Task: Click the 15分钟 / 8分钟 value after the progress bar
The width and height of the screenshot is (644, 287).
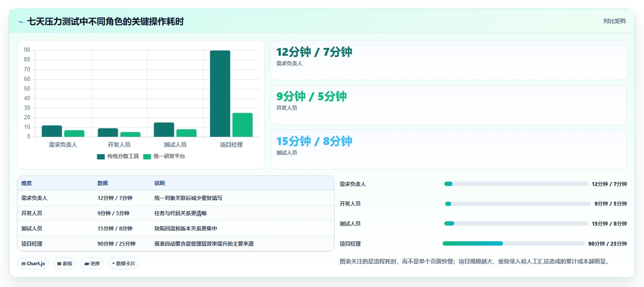Action: [x=609, y=224]
